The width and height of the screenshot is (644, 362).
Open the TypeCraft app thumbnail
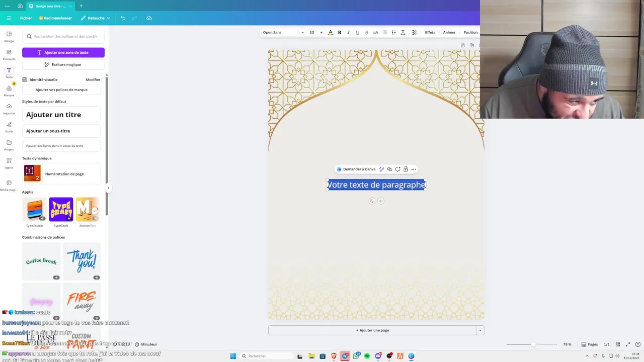(x=61, y=210)
